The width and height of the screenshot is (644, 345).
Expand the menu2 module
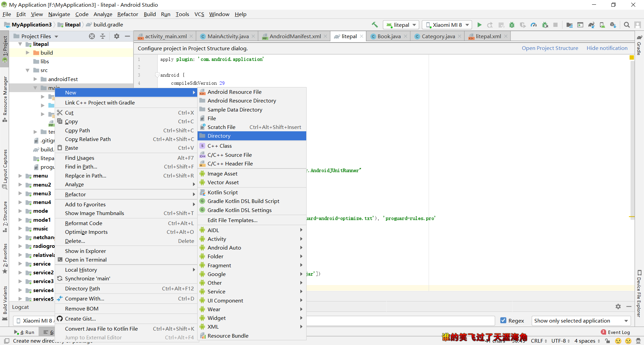[20, 185]
